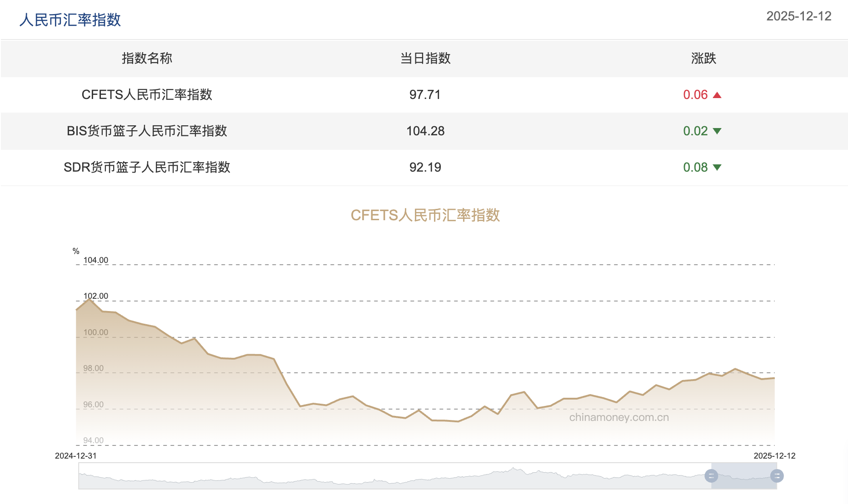Click the green down-triangle beside 0.08

pyautogui.click(x=717, y=167)
